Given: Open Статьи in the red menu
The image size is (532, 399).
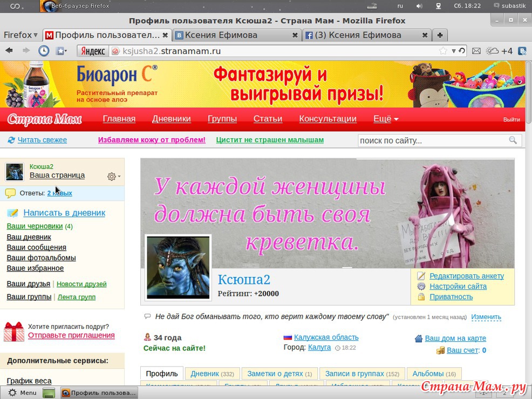Looking at the screenshot, I should pos(268,118).
